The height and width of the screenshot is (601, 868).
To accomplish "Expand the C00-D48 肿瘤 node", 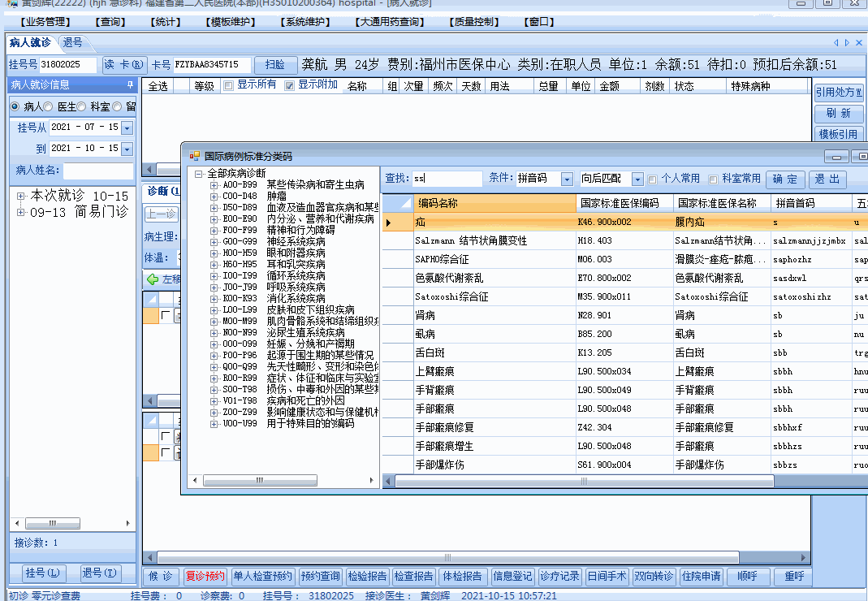I will pos(214,197).
